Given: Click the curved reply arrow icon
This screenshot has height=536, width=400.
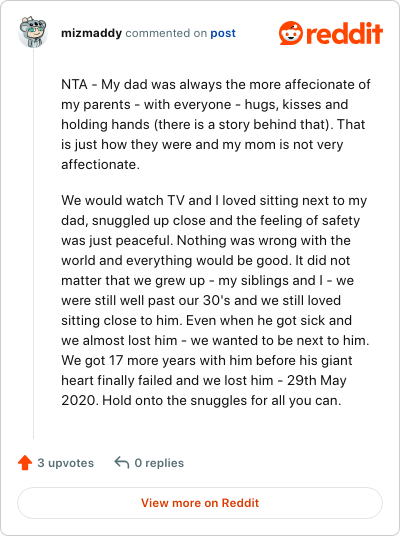Looking at the screenshot, I should [122, 463].
